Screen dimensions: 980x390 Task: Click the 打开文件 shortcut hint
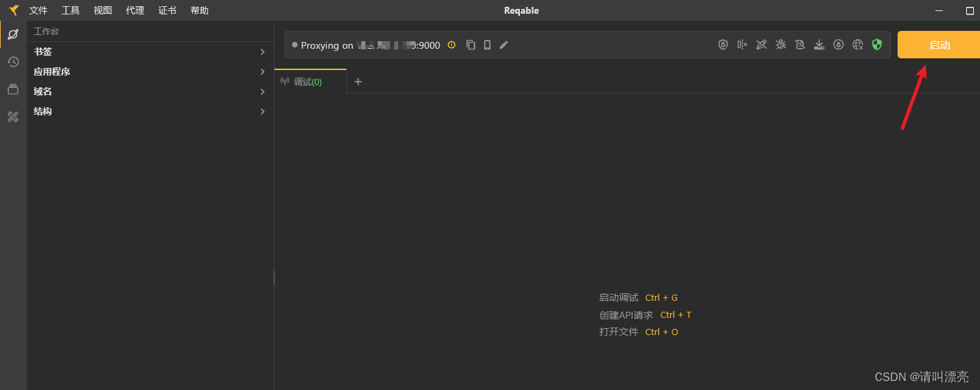(x=639, y=332)
